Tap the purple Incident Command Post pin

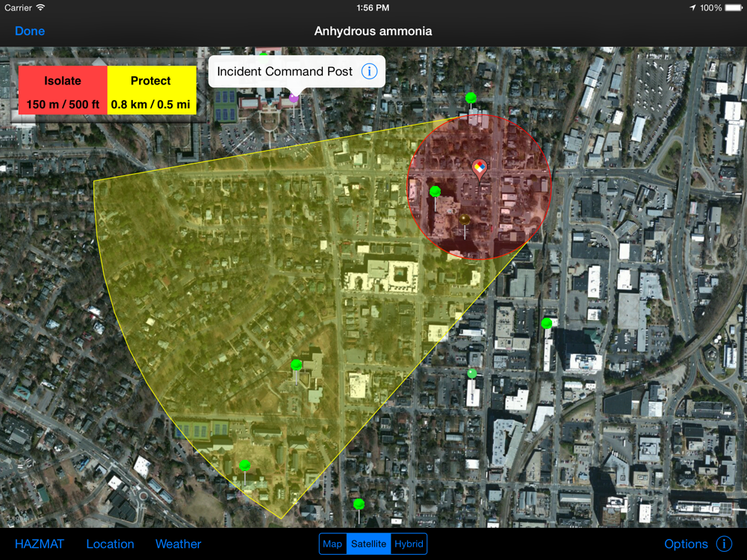[294, 98]
